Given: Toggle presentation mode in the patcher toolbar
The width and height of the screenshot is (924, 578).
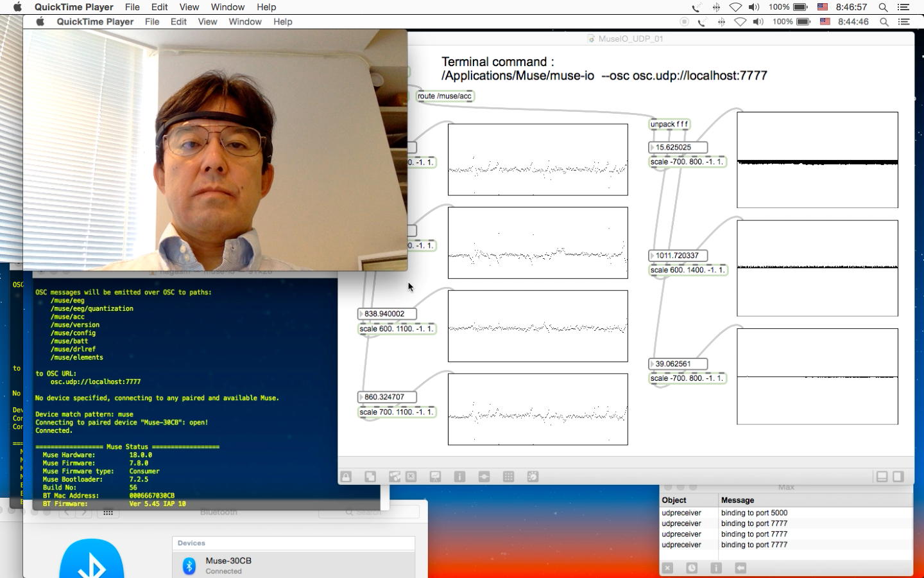Looking at the screenshot, I should (x=436, y=477).
